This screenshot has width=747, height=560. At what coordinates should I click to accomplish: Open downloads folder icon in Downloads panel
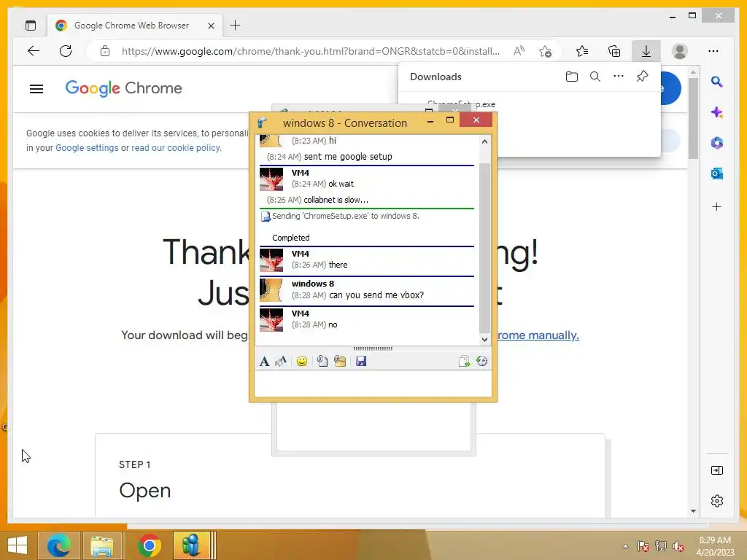(x=572, y=77)
